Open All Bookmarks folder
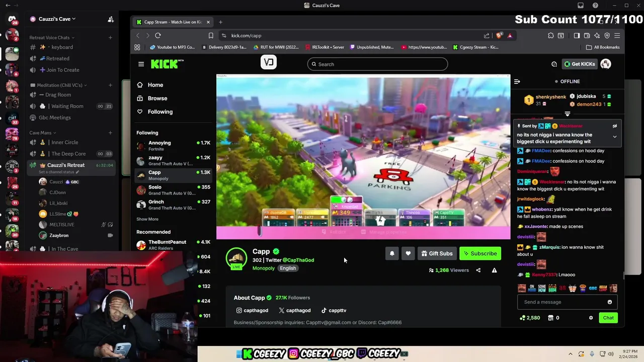Viewport: 644px width, 362px height. click(x=603, y=47)
